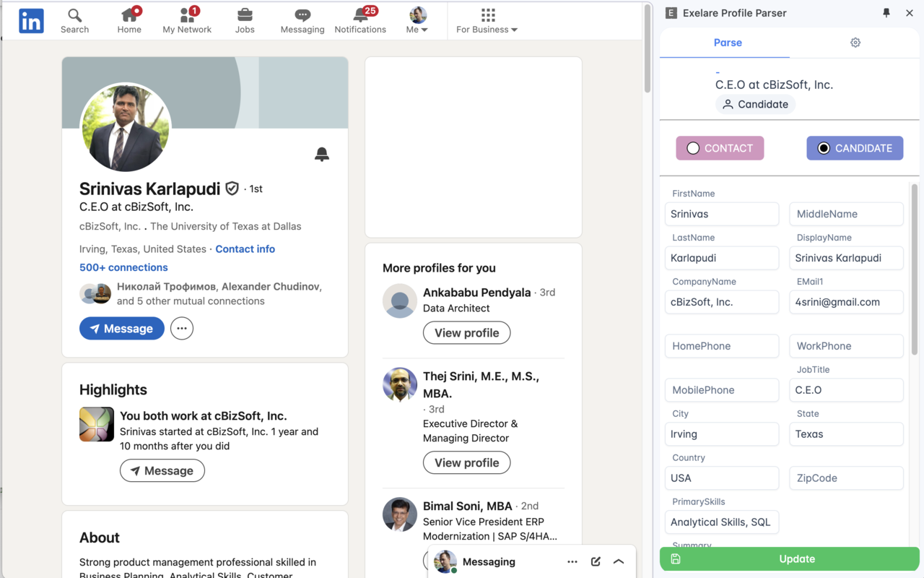Viewport: 924px width, 578px height.
Task: Click the Message button in Highlights
Action: (162, 470)
